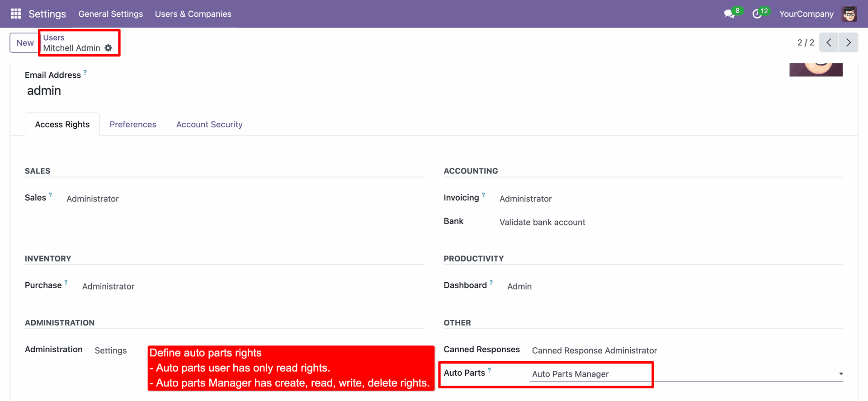Open the General Settings menu
This screenshot has height=401, width=868.
[110, 14]
